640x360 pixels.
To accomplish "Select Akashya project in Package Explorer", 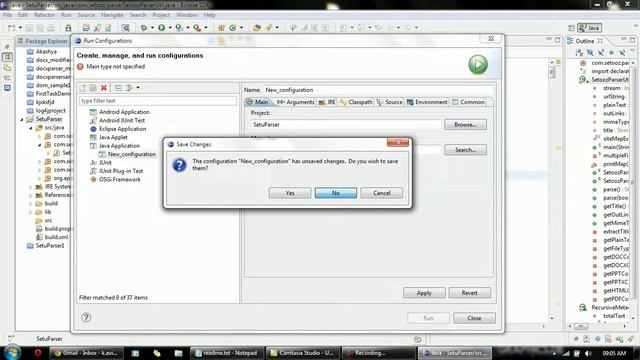I will pyautogui.click(x=42, y=51).
